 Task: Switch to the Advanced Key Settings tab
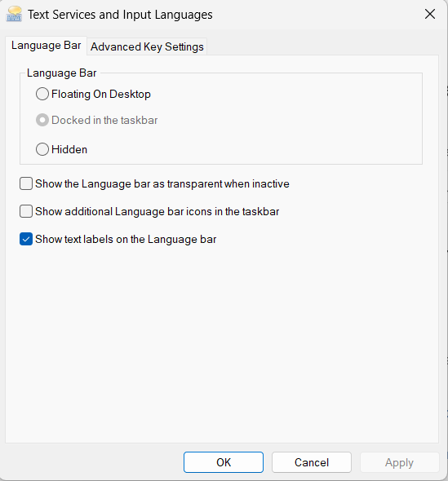[147, 46]
